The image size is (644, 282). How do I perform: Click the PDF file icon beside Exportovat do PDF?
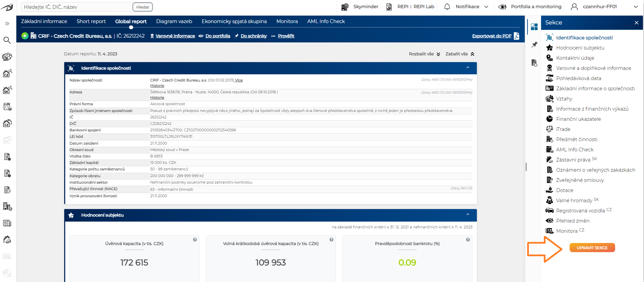pyautogui.click(x=516, y=36)
